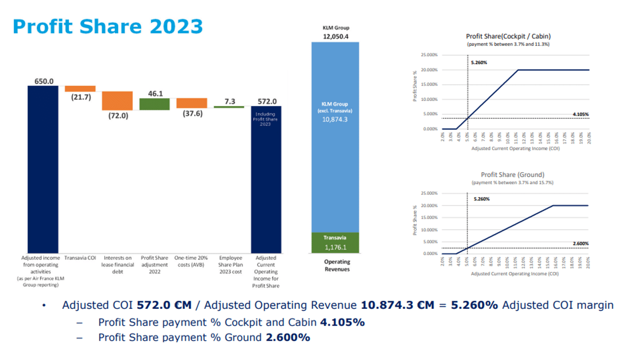Click the orange Transavia COI bar
Viewport: 644px width, 363px height.
coord(80,89)
